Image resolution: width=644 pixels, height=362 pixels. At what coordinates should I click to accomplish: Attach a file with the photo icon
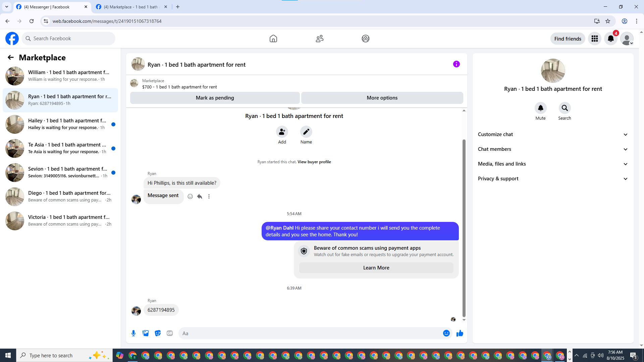pos(146,333)
